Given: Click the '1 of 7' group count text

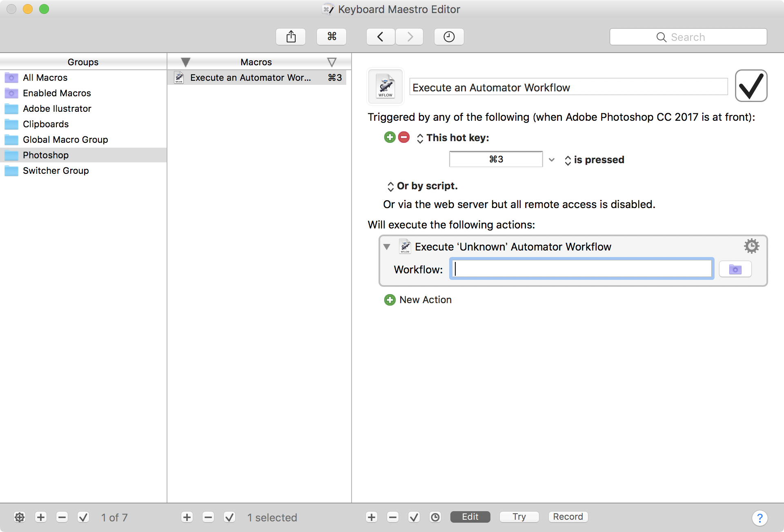Looking at the screenshot, I should 114,517.
